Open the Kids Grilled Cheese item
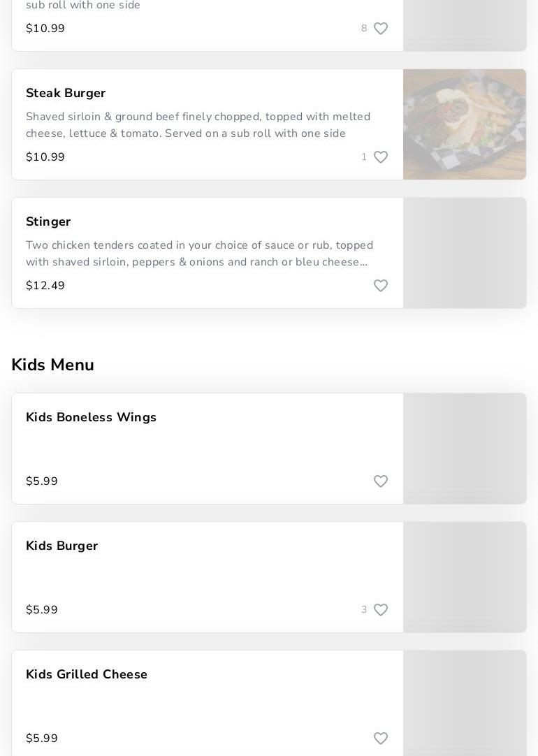Screen dimensions: 538x756 click(x=87, y=674)
